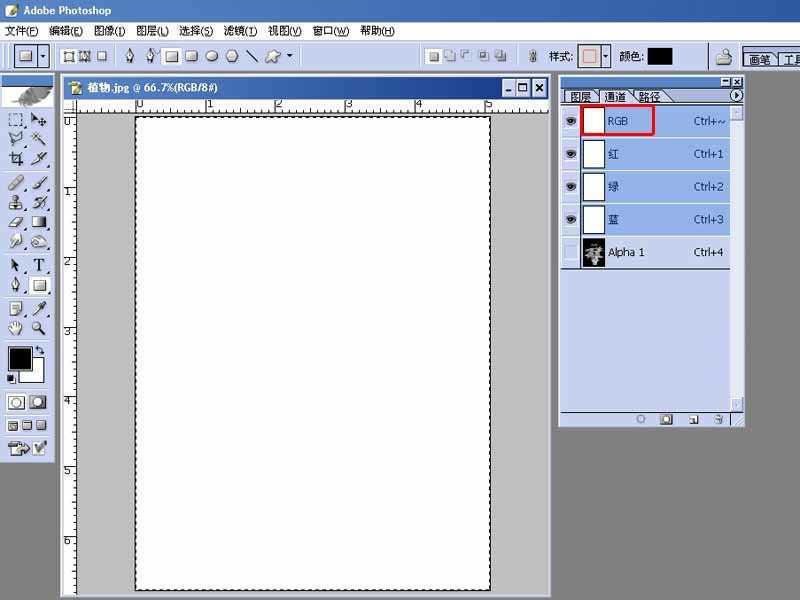Choose the Ellipse shape in options bar
800x600 pixels.
pos(212,56)
